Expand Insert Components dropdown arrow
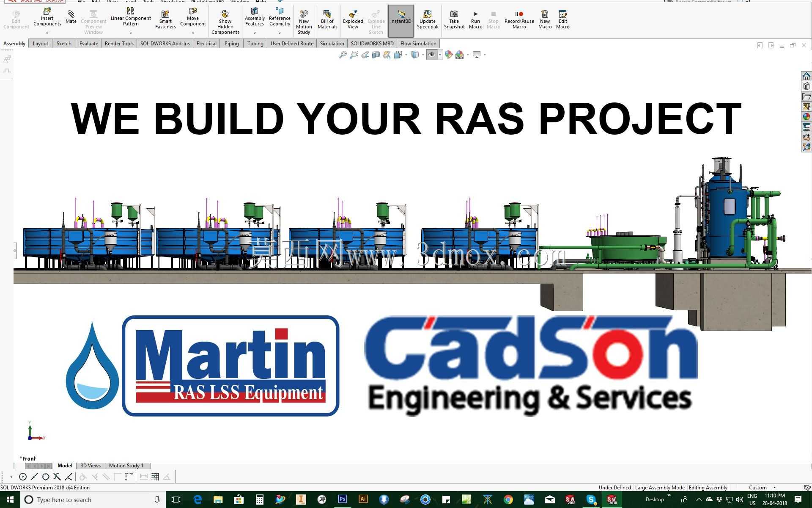Screen dimensions: 812x508 [x=47, y=33]
